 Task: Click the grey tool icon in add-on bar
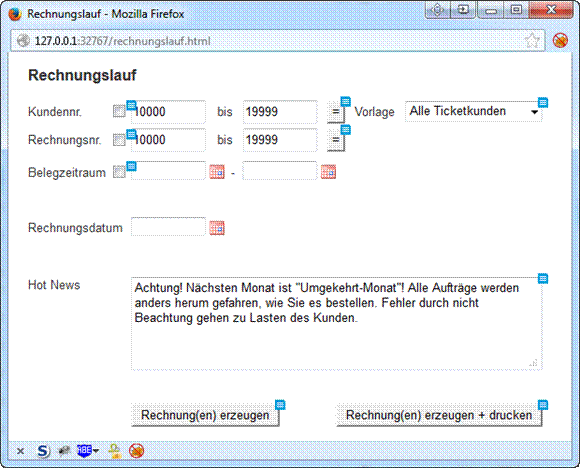click(64, 451)
